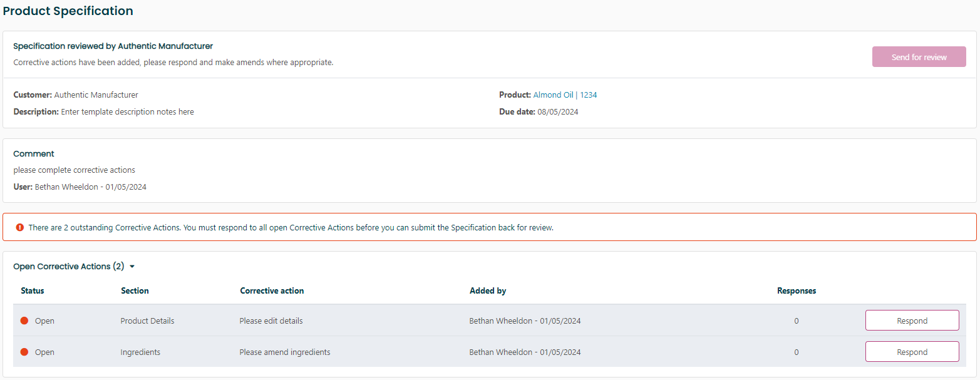Click the Ingredients section cell

tap(140, 352)
